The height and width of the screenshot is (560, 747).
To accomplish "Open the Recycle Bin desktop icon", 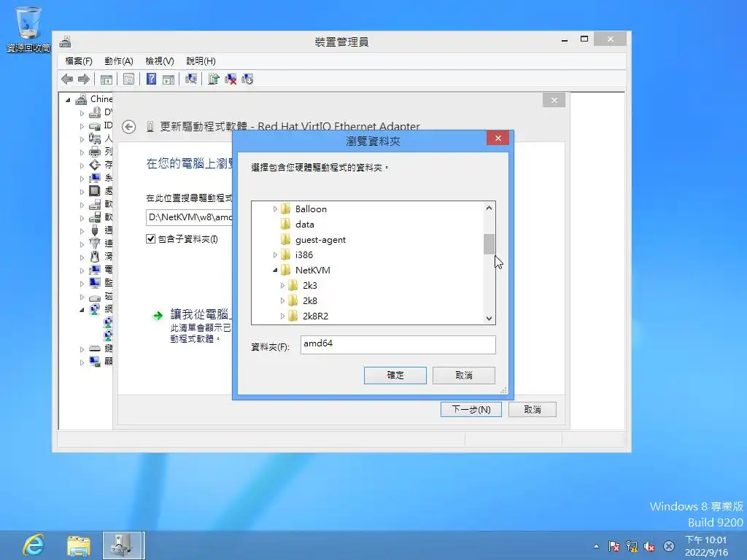I will coord(28,28).
